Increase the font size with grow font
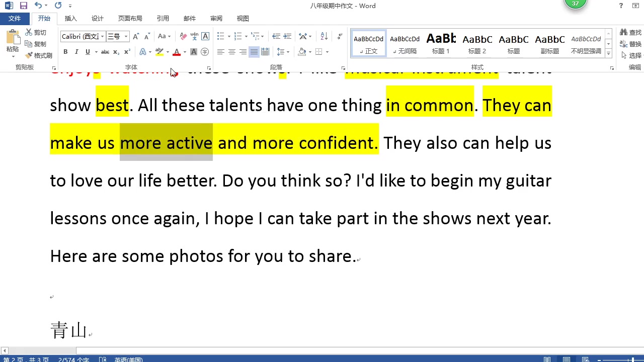 click(137, 36)
